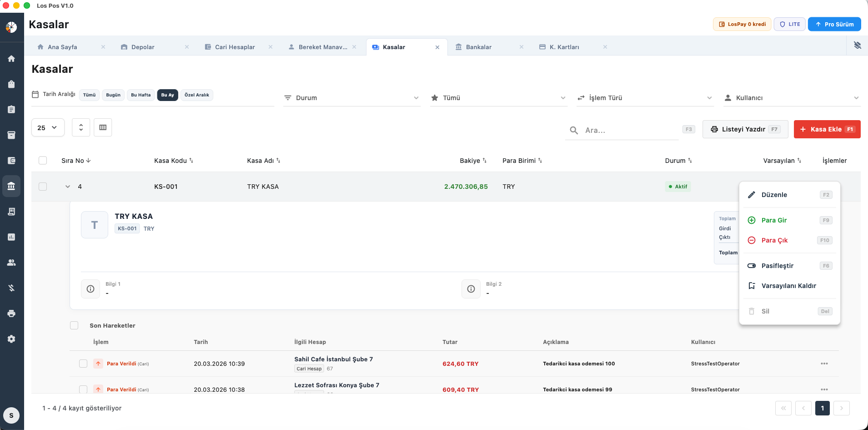Viewport: 868px width, 430px height.
Task: Click the row density expand/collapse icon
Action: (81, 127)
